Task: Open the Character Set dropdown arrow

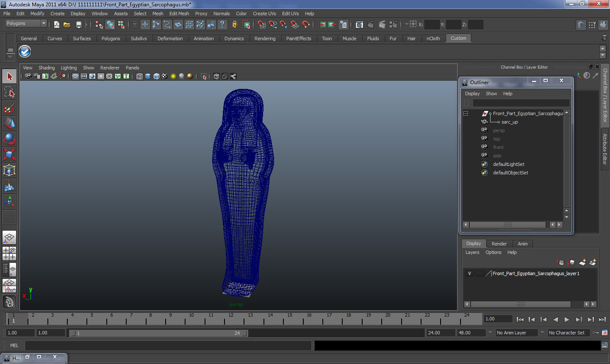Action: pyautogui.click(x=542, y=333)
